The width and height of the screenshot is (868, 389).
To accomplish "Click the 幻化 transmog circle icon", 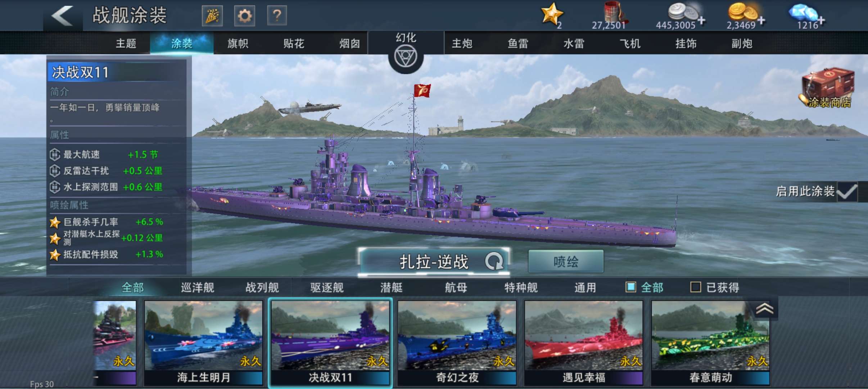I will [x=406, y=57].
